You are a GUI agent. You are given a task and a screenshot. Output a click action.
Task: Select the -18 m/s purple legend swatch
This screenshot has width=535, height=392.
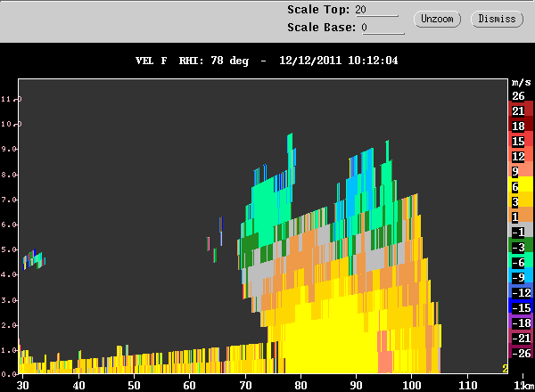521,323
